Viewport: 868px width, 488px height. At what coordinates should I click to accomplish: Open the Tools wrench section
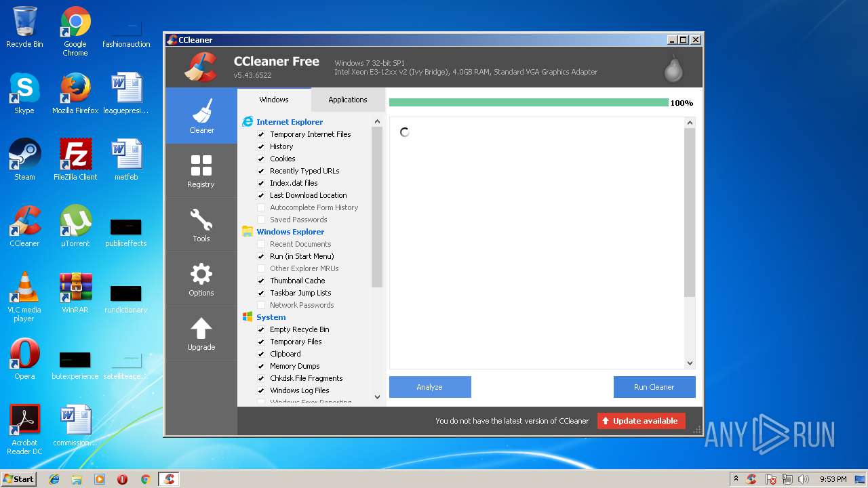click(201, 225)
